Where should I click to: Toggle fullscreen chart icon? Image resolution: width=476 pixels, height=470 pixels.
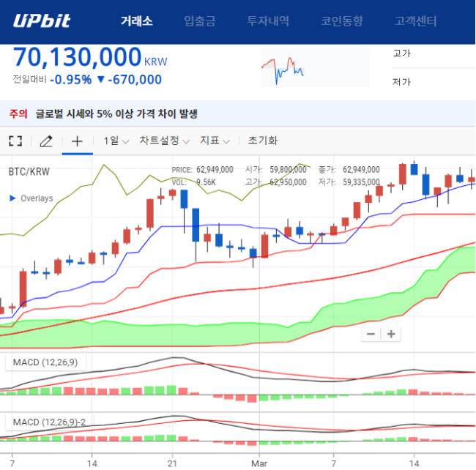15,141
